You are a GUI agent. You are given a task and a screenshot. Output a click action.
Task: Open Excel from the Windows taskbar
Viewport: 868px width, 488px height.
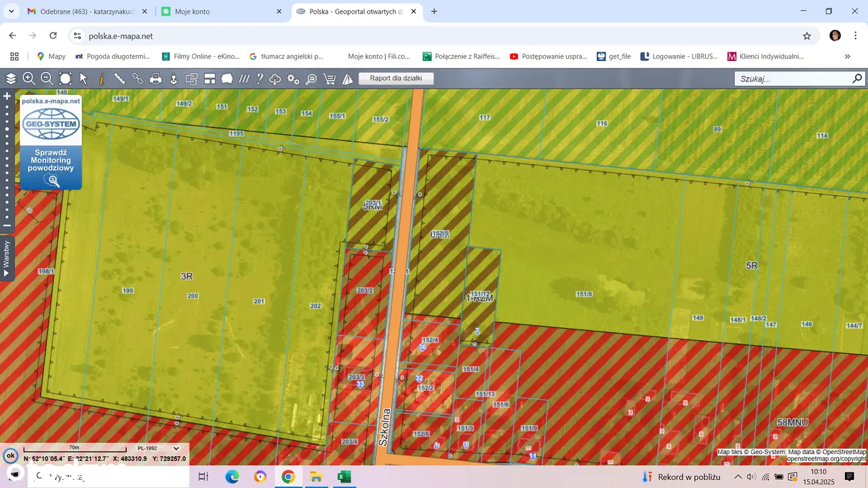point(344,477)
